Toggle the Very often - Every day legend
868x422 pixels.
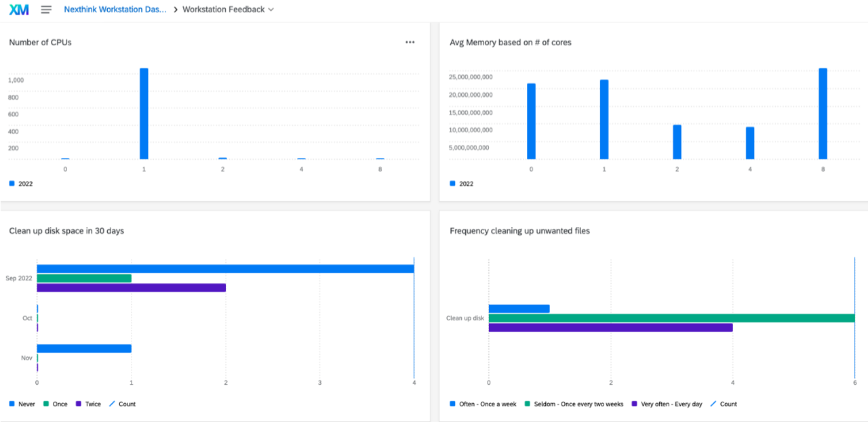pos(667,404)
